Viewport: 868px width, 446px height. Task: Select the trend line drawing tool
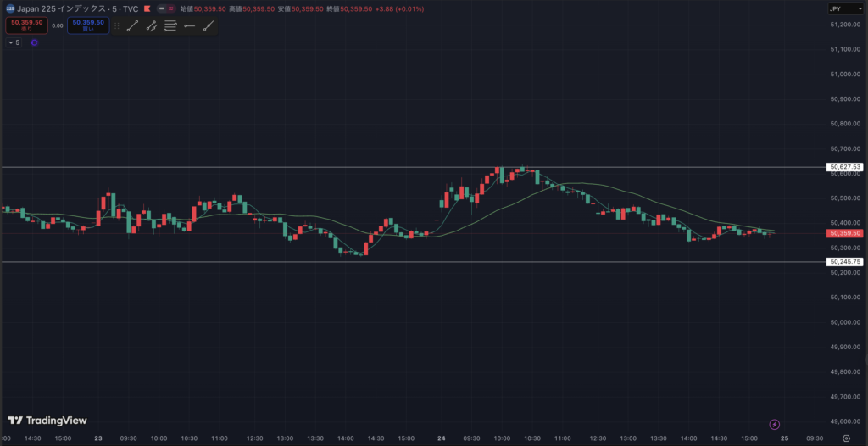tap(132, 26)
